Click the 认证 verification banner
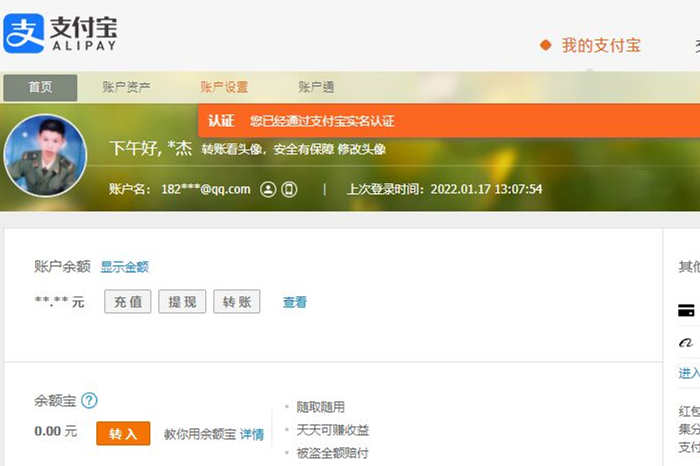The height and width of the screenshot is (466, 700). (449, 121)
